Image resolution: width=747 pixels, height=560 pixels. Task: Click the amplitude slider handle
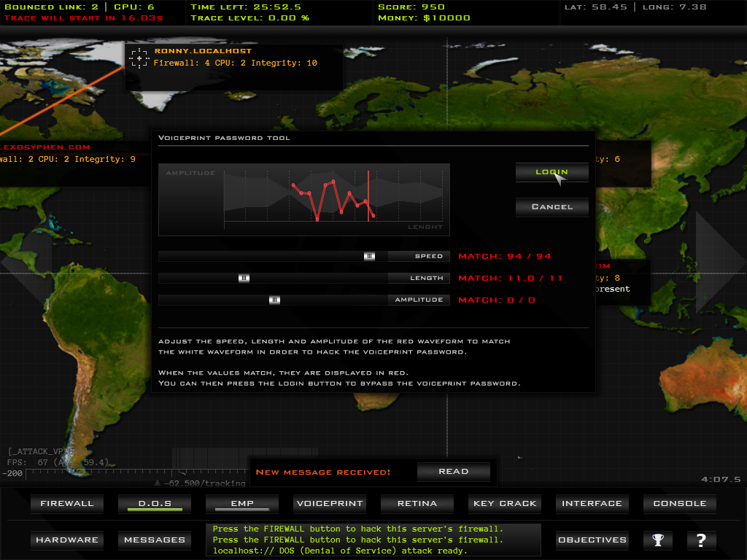[x=274, y=300]
